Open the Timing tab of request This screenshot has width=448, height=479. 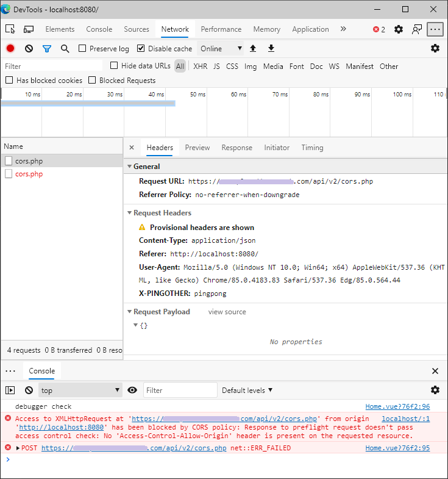click(312, 148)
